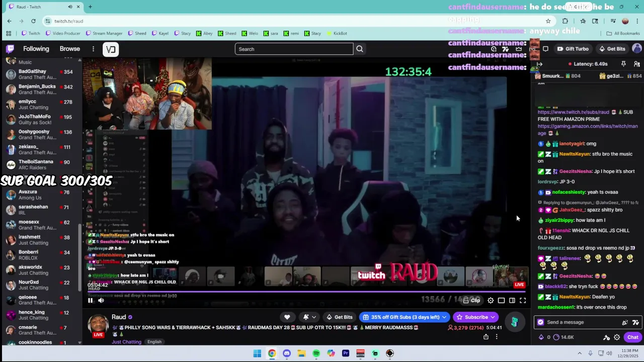The width and height of the screenshot is (644, 362).
Task: Show hidden system tray icons chevron
Action: [x=580, y=353]
